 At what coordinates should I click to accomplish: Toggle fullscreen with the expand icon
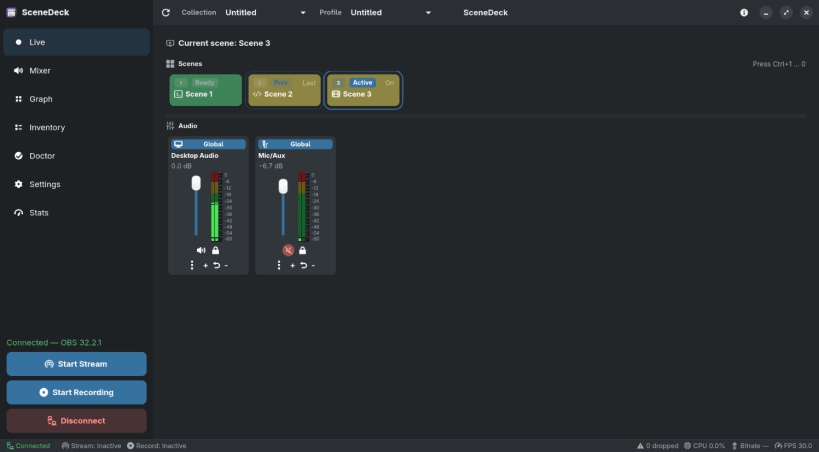[786, 13]
